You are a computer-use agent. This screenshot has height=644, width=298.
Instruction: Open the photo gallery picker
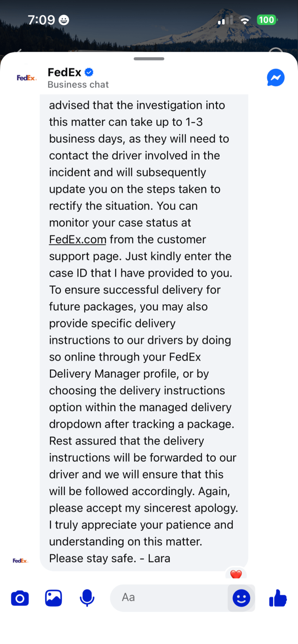(53, 598)
